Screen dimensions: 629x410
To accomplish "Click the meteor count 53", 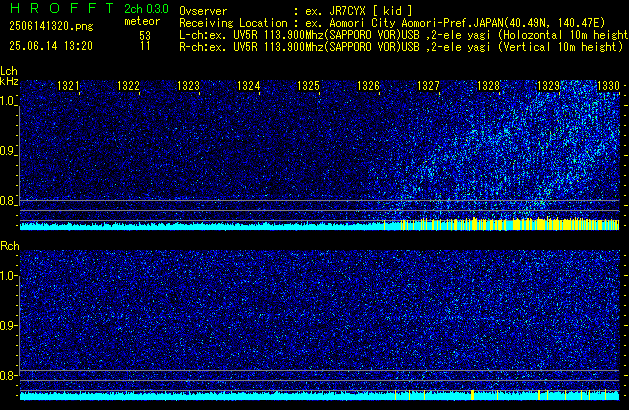I will (145, 35).
